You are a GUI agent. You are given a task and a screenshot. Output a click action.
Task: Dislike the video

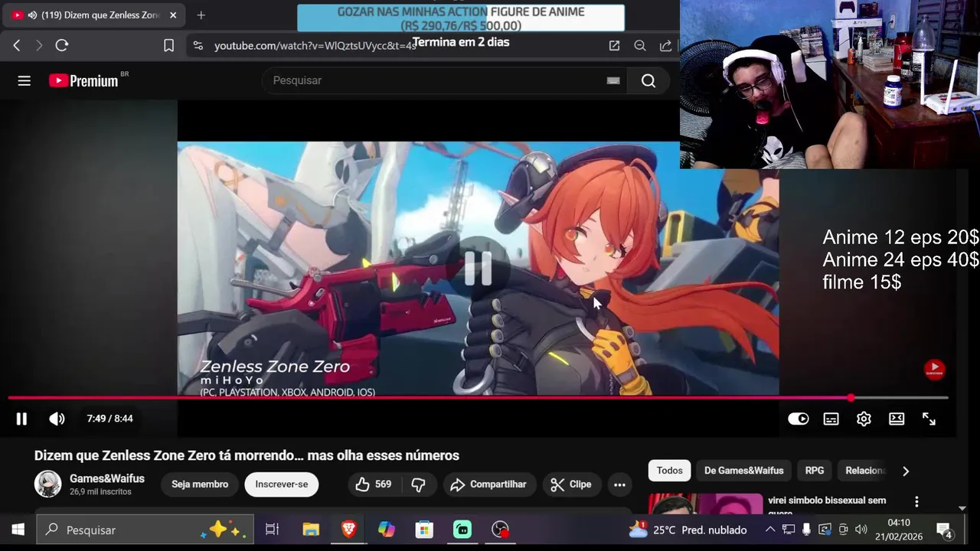click(418, 484)
